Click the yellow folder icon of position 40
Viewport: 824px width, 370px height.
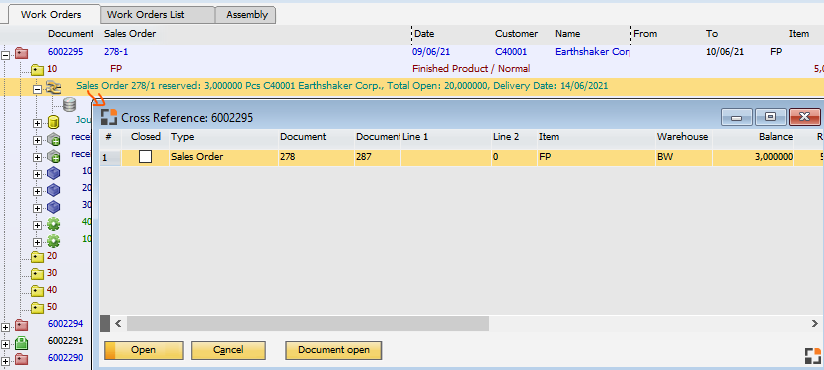37,290
